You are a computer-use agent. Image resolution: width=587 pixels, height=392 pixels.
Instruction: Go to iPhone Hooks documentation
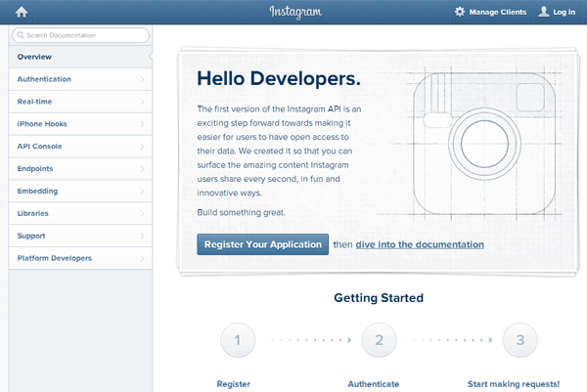[80, 124]
